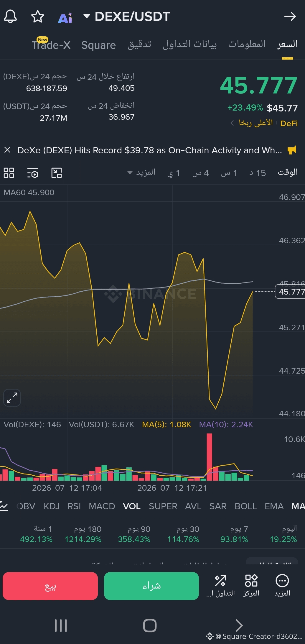The height and width of the screenshot is (644, 305).
Task: Tap the green شراء buy button
Action: point(151,586)
